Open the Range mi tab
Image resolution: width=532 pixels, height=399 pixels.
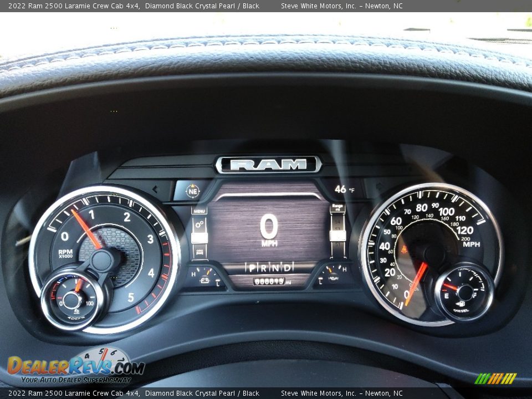pos(337,207)
